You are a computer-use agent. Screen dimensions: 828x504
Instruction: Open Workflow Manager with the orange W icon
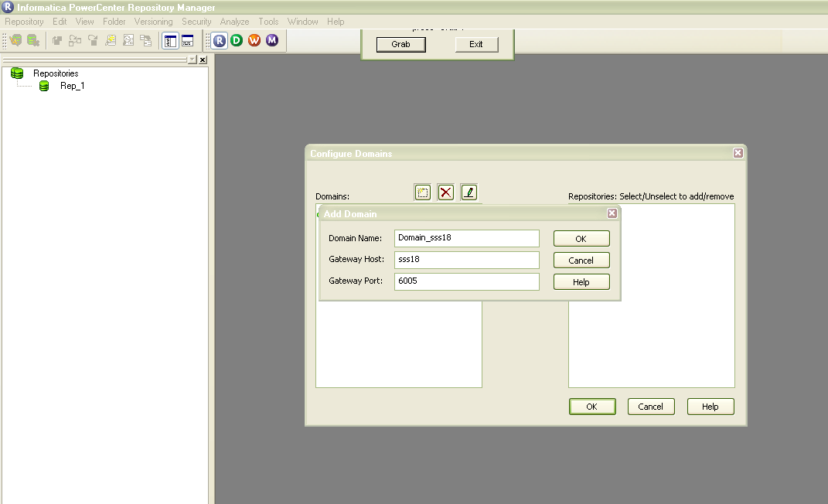point(254,40)
